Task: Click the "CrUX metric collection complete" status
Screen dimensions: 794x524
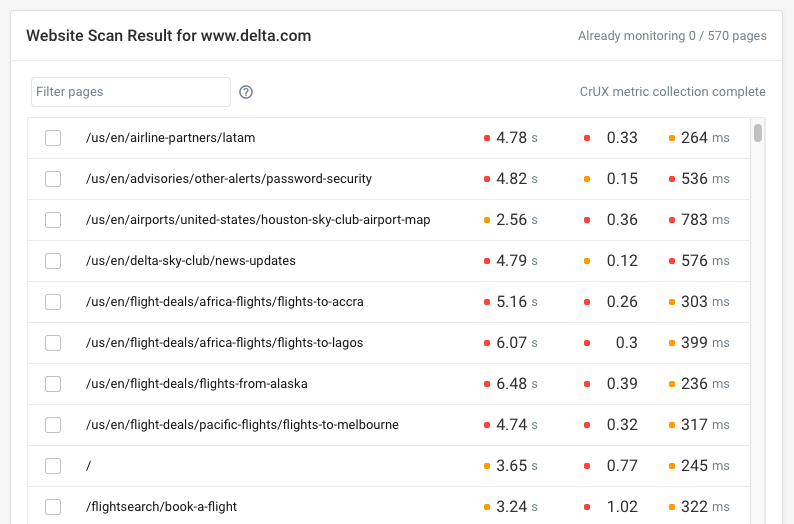Action: pos(672,92)
